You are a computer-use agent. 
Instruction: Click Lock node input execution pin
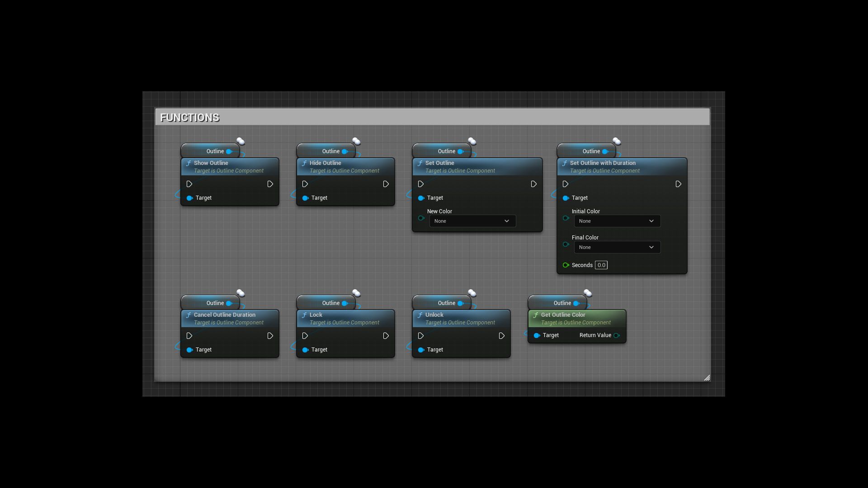[305, 336]
